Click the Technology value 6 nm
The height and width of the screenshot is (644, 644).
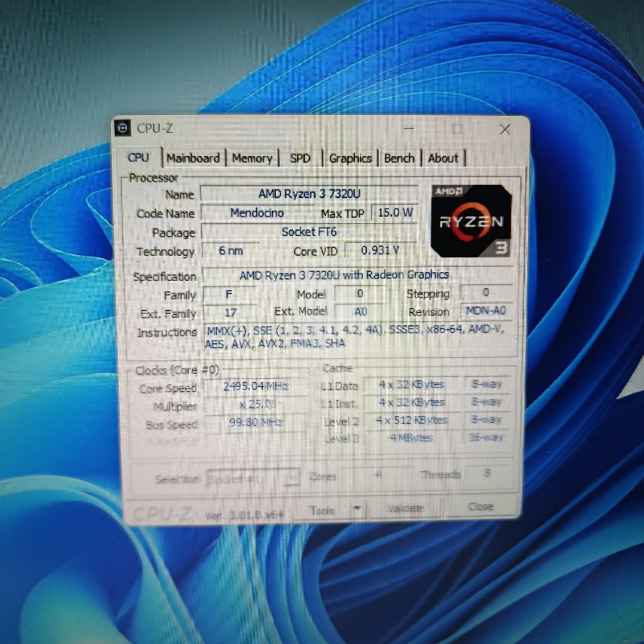point(231,251)
